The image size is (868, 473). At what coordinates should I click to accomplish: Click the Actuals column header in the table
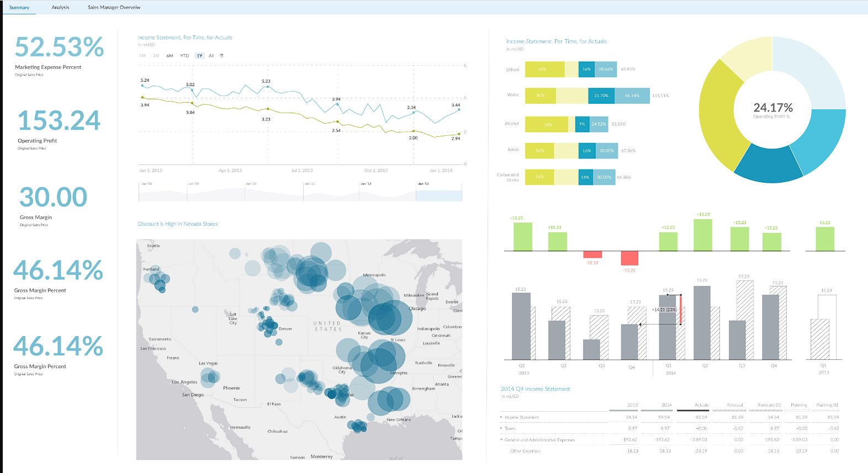701,405
